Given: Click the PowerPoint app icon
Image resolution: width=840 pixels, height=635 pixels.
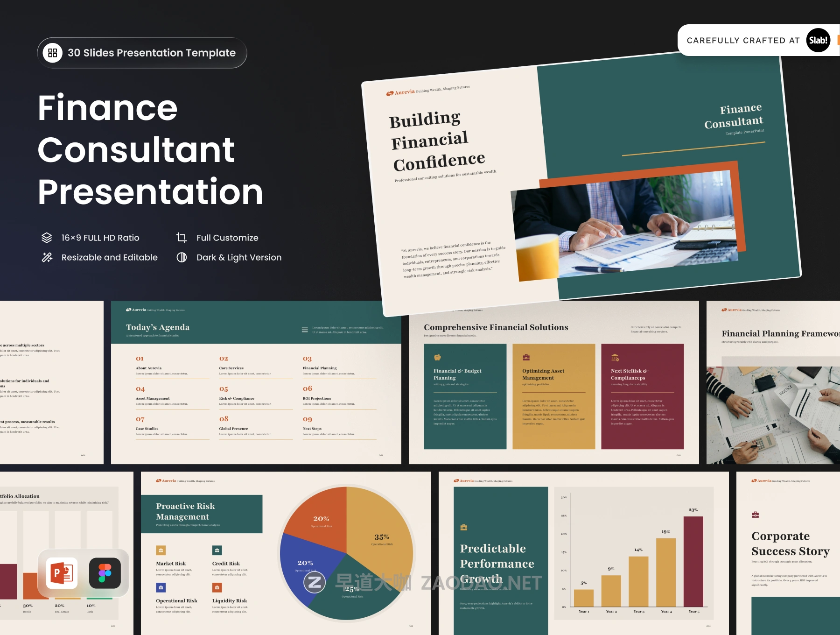Looking at the screenshot, I should click(x=62, y=573).
